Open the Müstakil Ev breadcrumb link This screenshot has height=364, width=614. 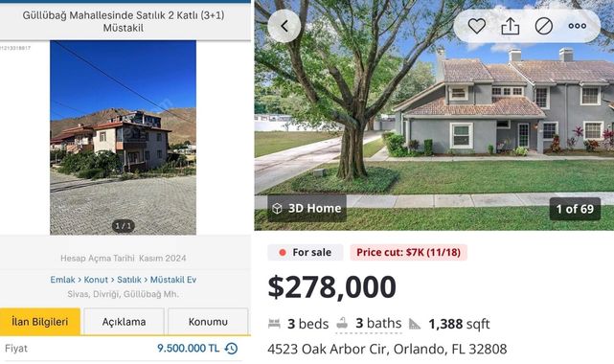[173, 280]
